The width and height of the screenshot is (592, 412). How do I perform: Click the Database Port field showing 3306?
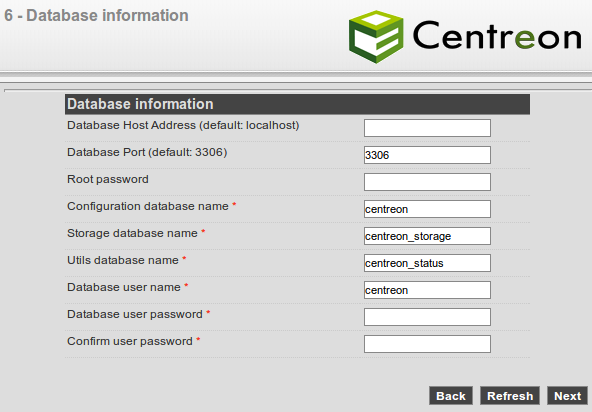coord(427,155)
